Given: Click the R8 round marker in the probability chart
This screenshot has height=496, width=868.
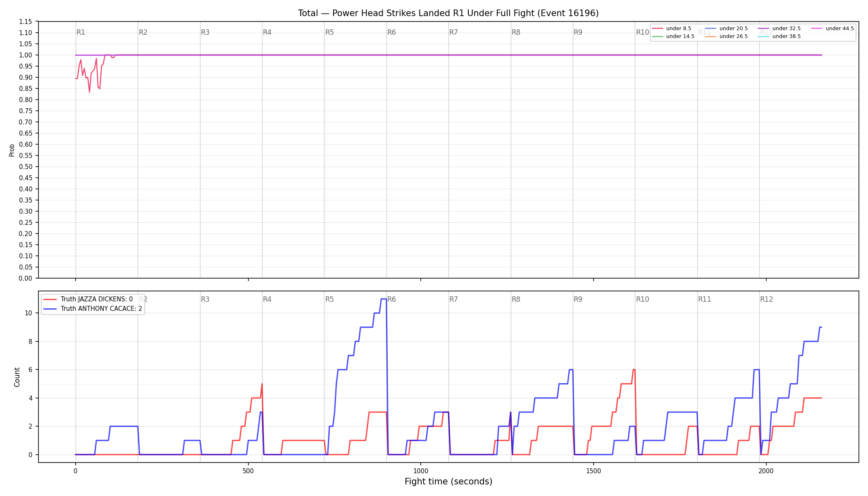Looking at the screenshot, I should [516, 32].
